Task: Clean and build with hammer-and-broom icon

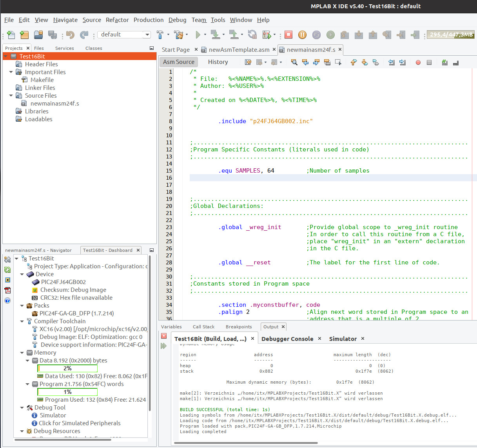Action: pyautogui.click(x=179, y=35)
